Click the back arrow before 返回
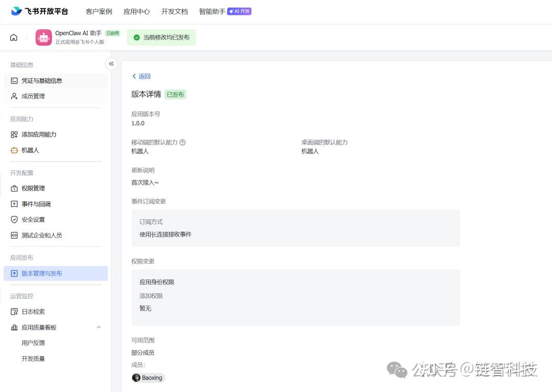The height and width of the screenshot is (392, 552). (x=134, y=76)
